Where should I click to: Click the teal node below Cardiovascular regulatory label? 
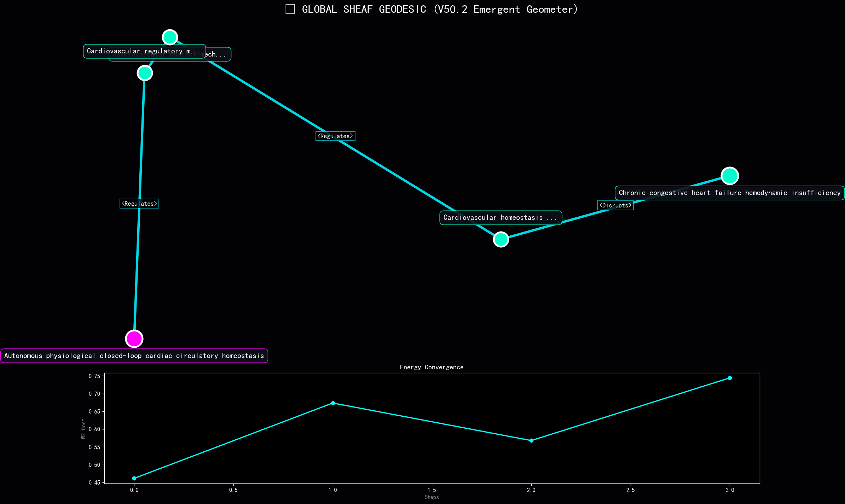pyautogui.click(x=145, y=73)
